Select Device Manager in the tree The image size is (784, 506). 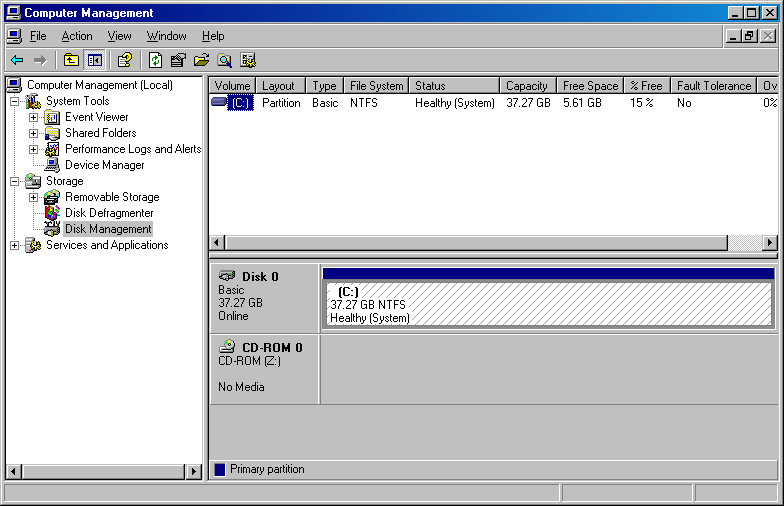coord(104,165)
